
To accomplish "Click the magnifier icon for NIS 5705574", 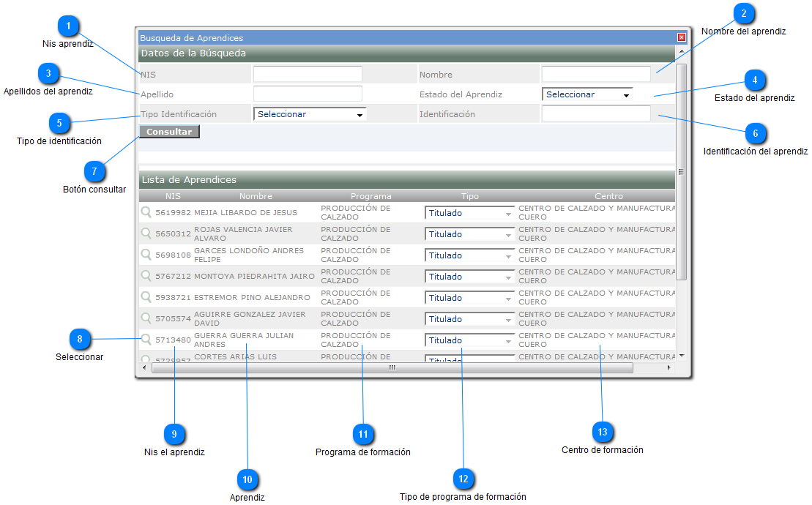I will click(146, 318).
